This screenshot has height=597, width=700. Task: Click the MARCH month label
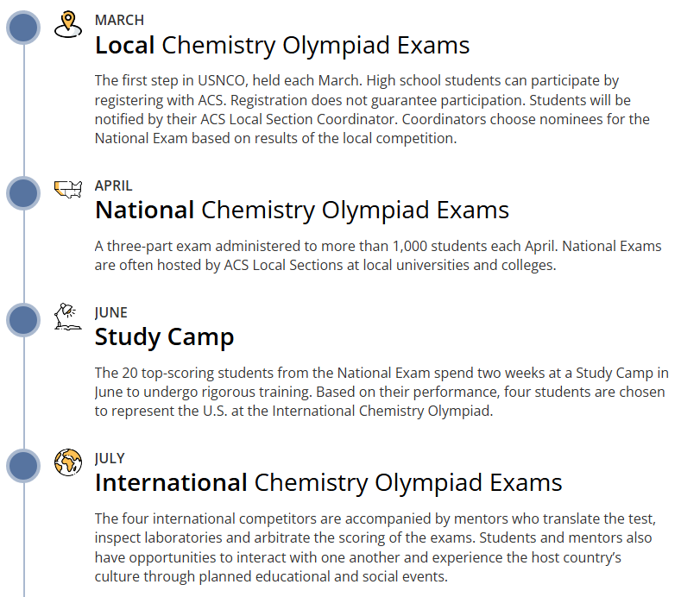click(x=119, y=20)
